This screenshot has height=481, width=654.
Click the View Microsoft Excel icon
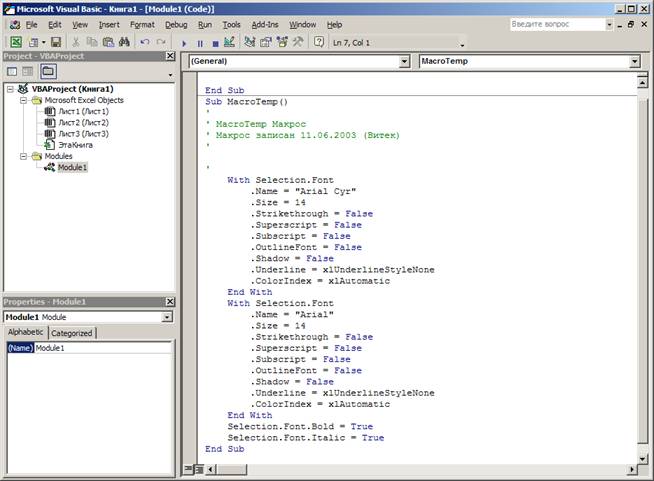(x=15, y=43)
